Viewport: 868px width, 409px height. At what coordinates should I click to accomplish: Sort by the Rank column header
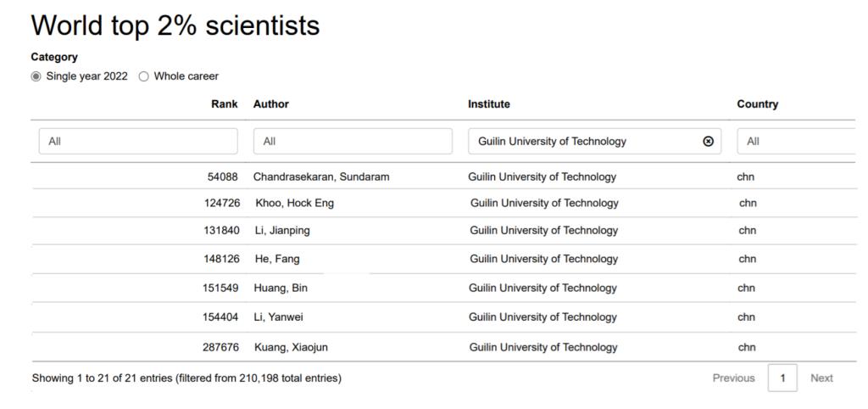pyautogui.click(x=225, y=104)
